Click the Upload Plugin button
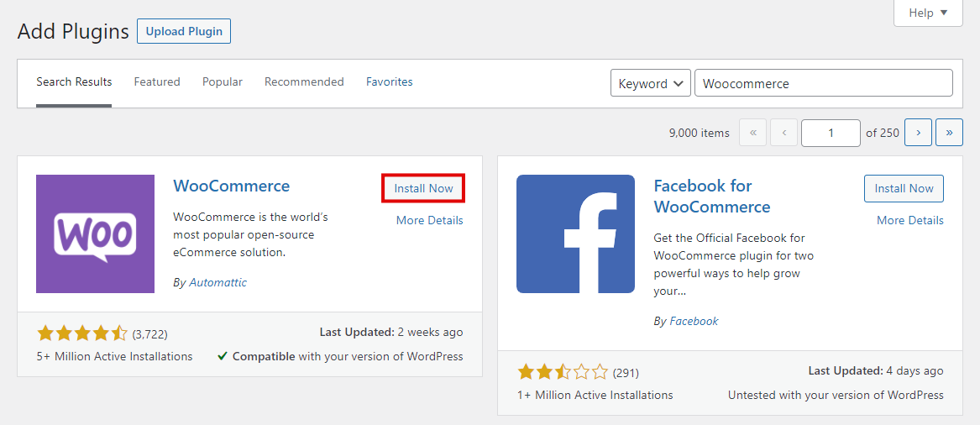The height and width of the screenshot is (425, 980). pos(184,31)
